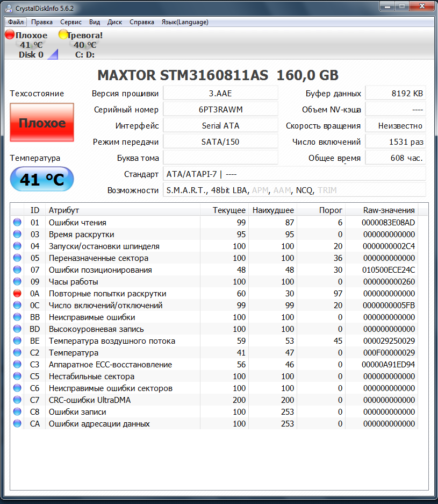438x504 pixels.
Task: Click status dot for Ошибки адресации данных
Action: [x=17, y=424]
